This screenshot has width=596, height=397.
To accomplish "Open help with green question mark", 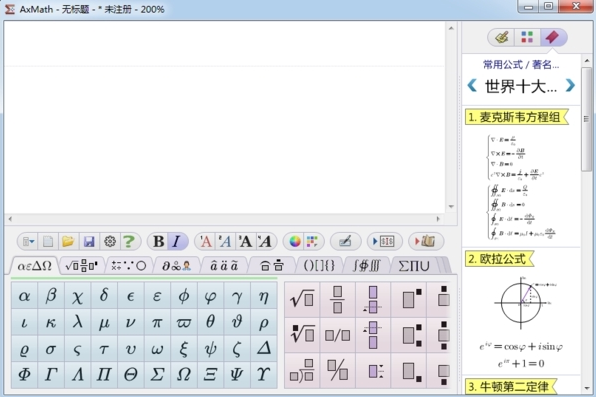I will click(129, 241).
